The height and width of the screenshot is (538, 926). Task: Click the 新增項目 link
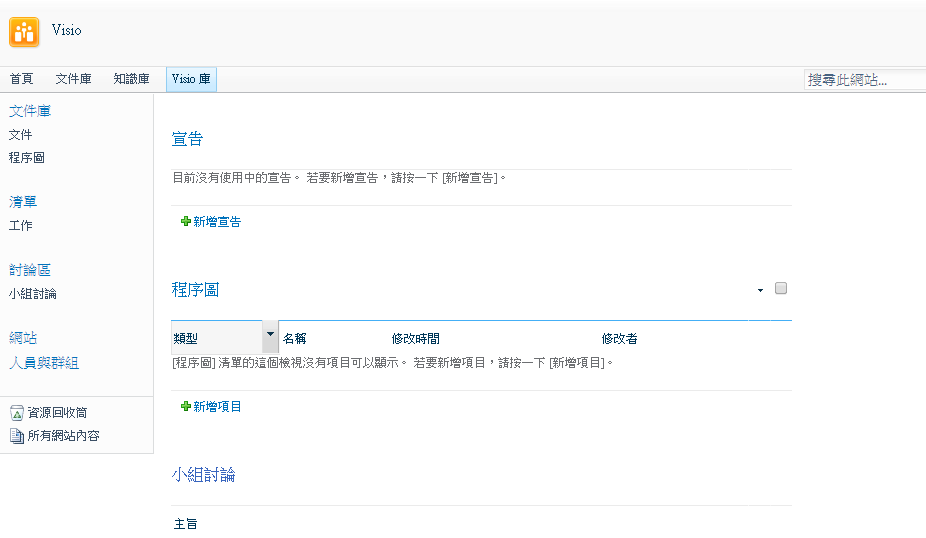pos(217,407)
